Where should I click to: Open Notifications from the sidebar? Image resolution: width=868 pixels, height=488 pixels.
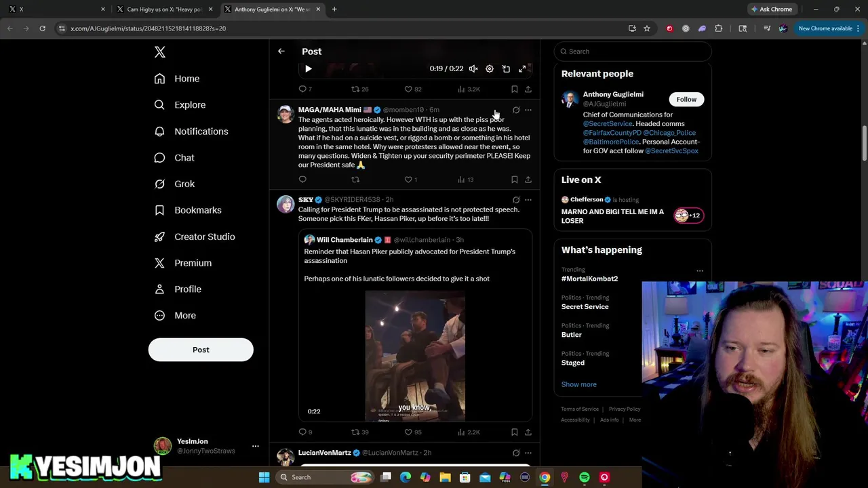tap(191, 131)
